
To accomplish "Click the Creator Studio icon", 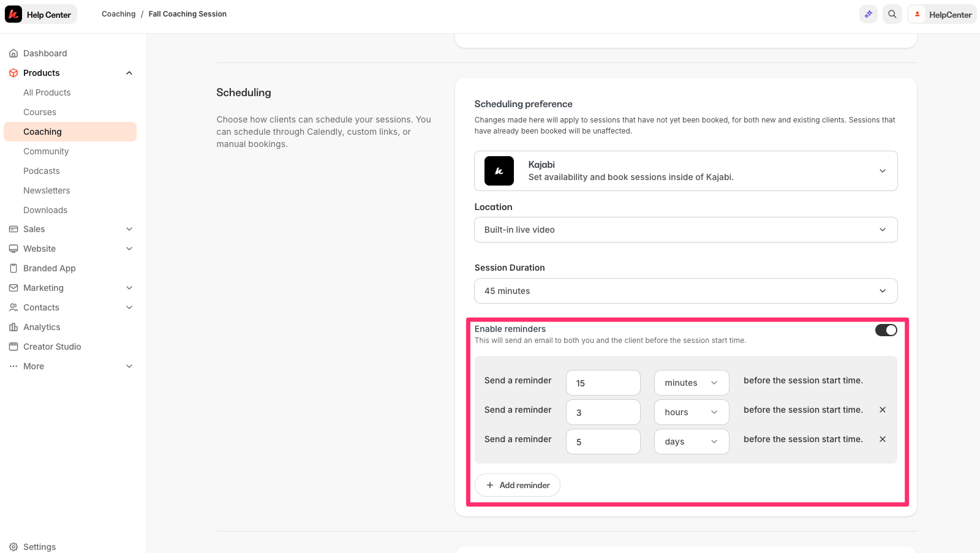I will pos(13,347).
